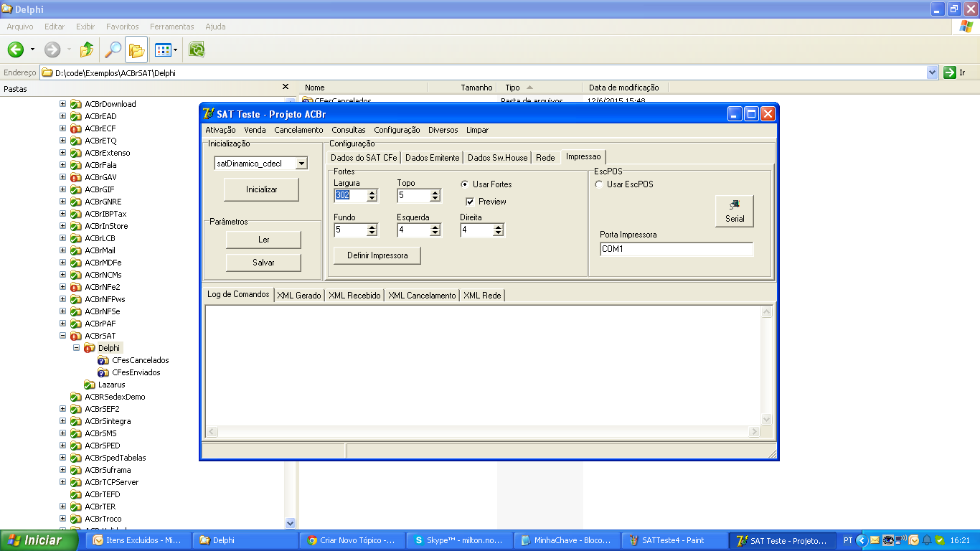Select the Usar EscPOS radio button

coord(599,184)
